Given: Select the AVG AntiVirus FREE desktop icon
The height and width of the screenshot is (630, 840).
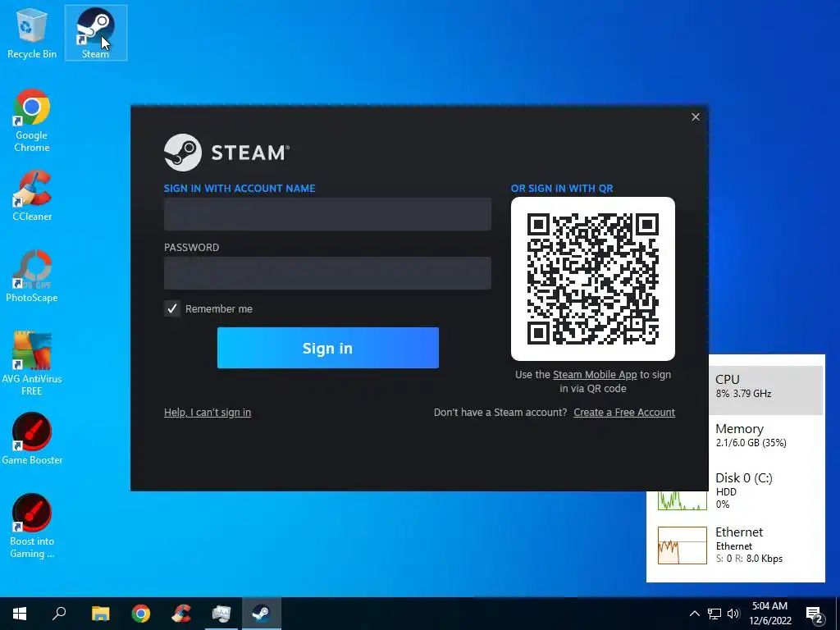Looking at the screenshot, I should coord(32,363).
